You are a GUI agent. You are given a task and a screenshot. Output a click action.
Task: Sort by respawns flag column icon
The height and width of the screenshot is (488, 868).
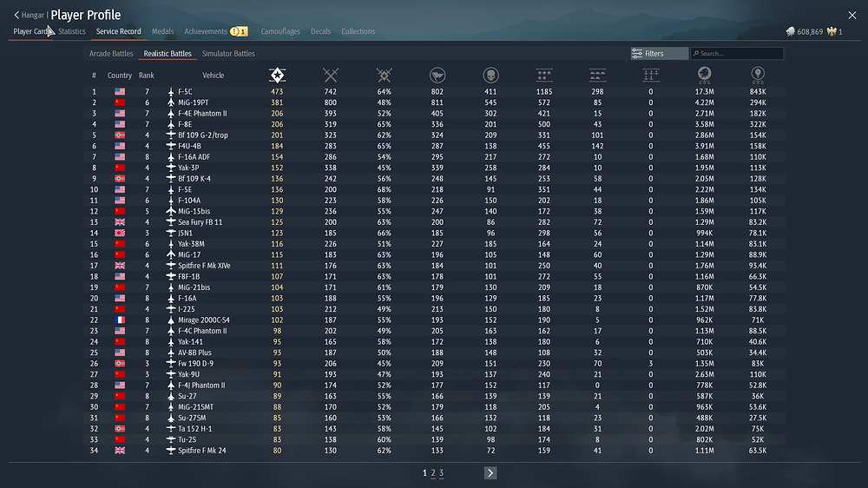click(x=437, y=75)
